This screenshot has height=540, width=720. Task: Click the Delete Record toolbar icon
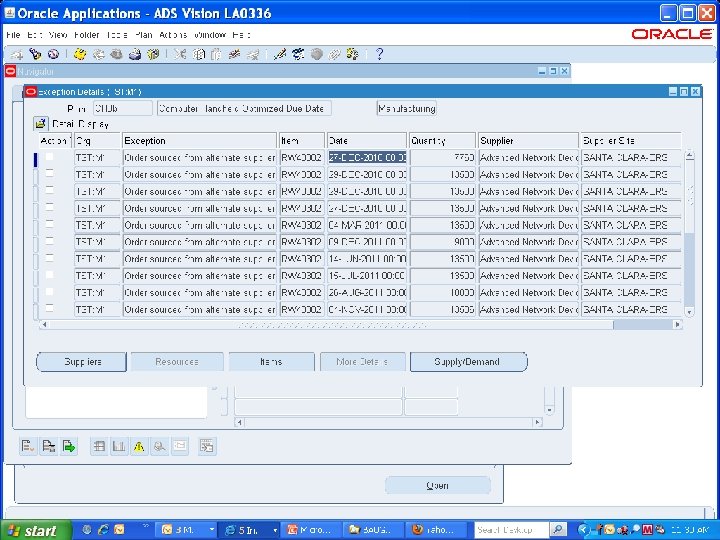253,55
